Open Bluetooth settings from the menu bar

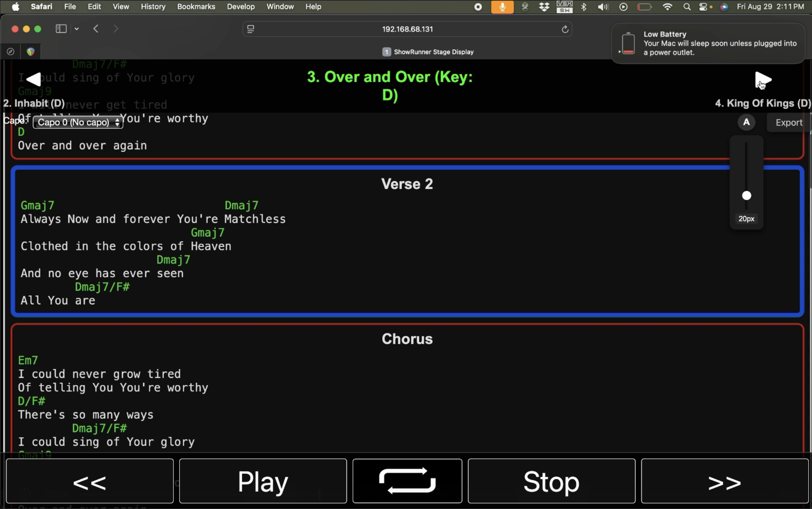[584, 7]
